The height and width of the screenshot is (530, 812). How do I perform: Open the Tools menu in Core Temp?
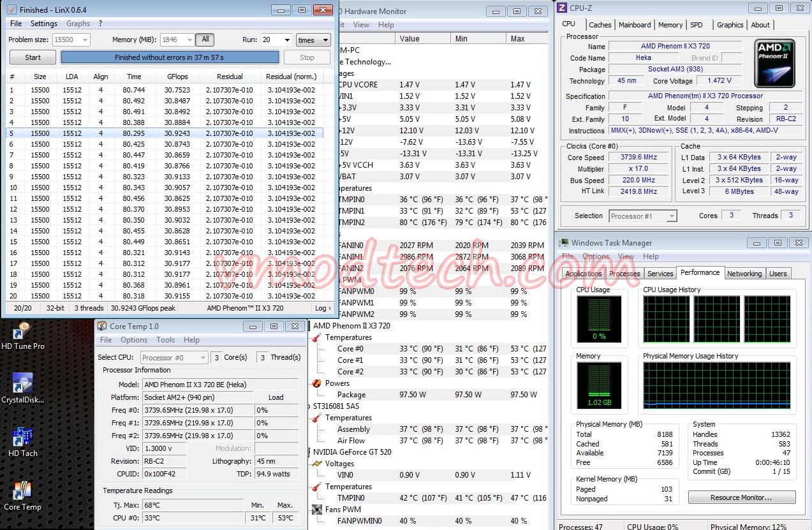tap(165, 340)
